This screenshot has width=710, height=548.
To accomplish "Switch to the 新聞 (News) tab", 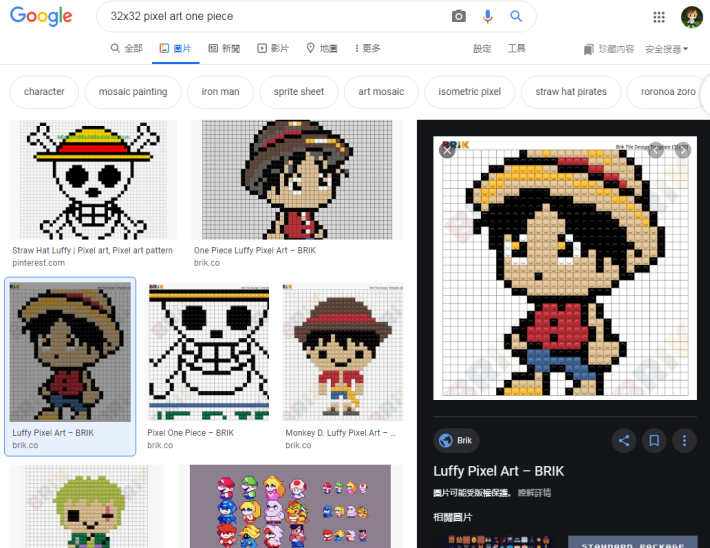I will 224,48.
